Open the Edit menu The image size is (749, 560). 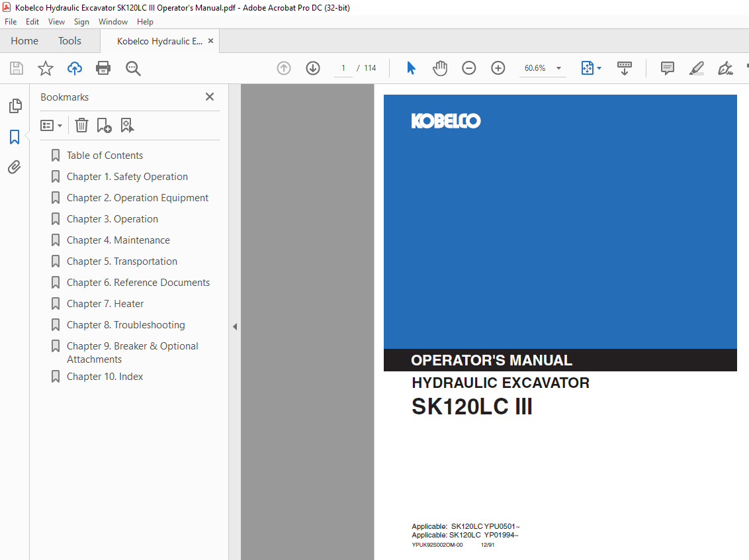[32, 22]
